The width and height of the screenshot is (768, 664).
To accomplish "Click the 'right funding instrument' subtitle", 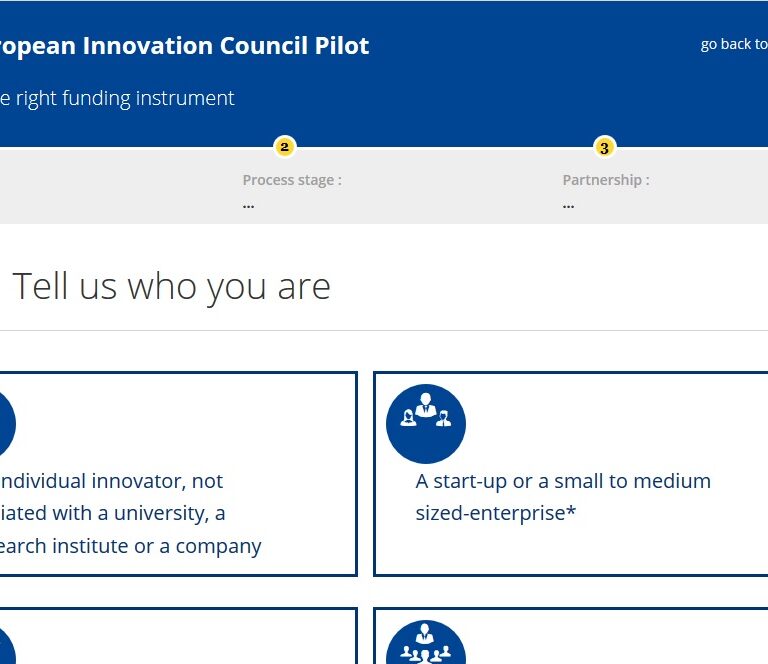I will [x=118, y=98].
